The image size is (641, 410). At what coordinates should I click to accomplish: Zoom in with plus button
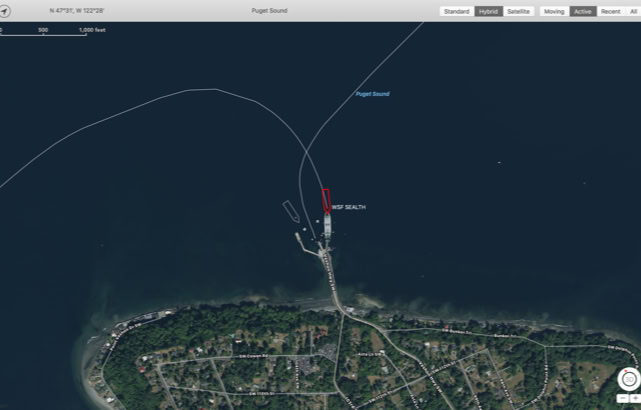(634, 398)
